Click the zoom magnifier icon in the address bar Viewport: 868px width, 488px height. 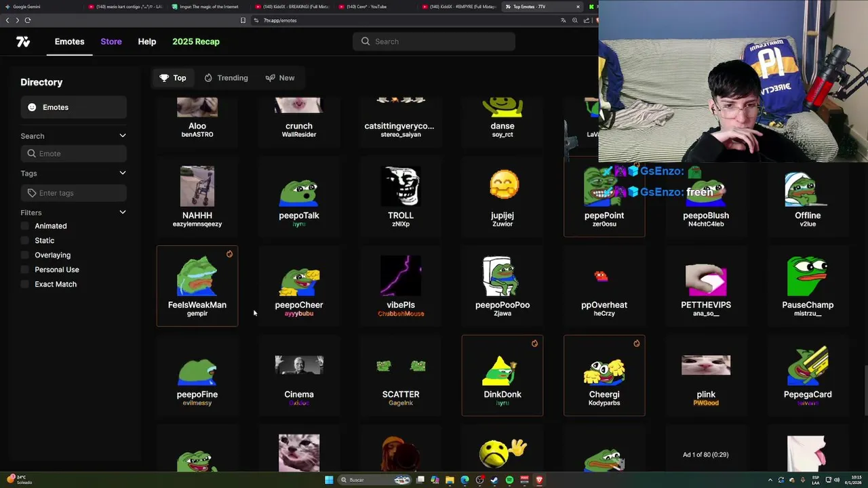tap(574, 20)
